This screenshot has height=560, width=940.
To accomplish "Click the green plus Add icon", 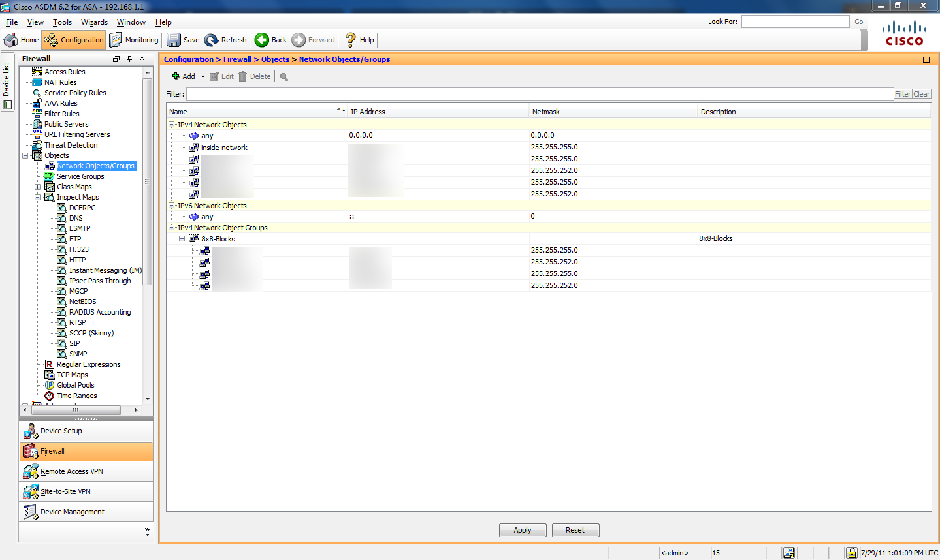I will [176, 76].
